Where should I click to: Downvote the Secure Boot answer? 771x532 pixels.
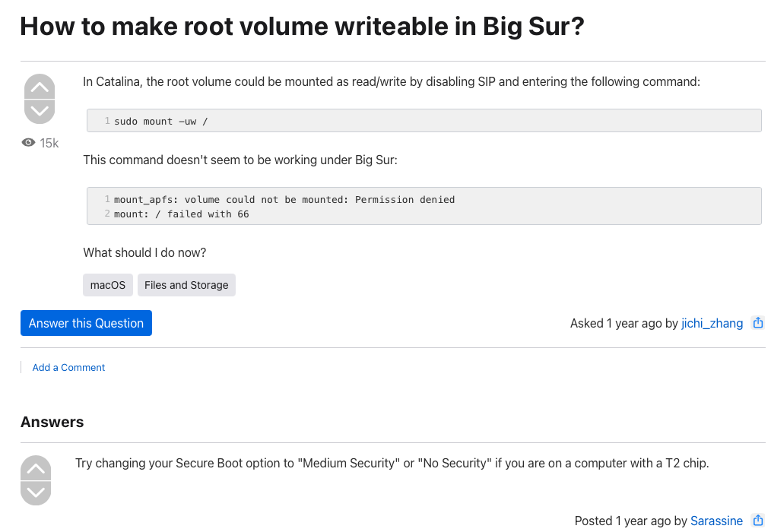coord(36,492)
